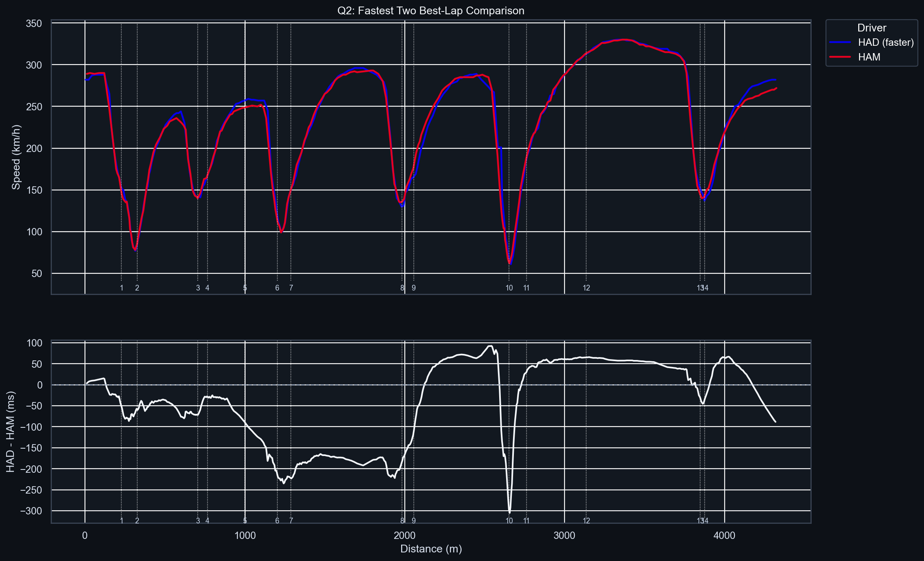Select the 350 tick on the speed axis
Screen dimensions: 924x561
34,23
